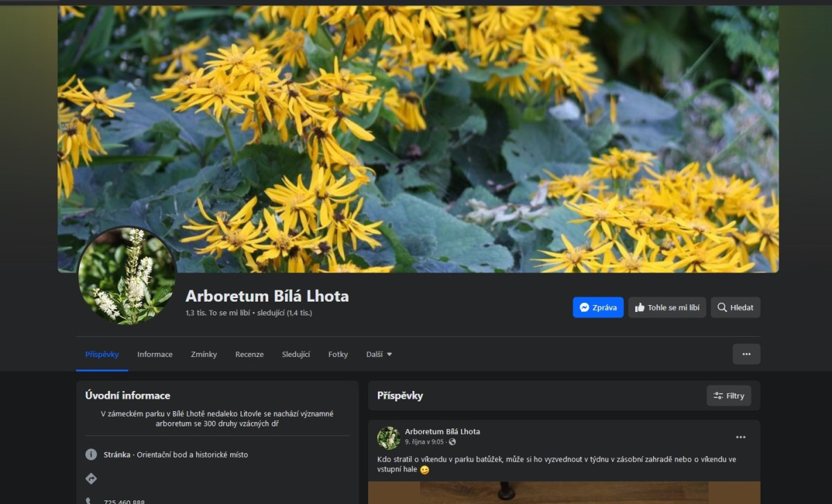Click the page title Arboretum Bílá Lhota
This screenshot has width=832, height=504.
point(267,296)
